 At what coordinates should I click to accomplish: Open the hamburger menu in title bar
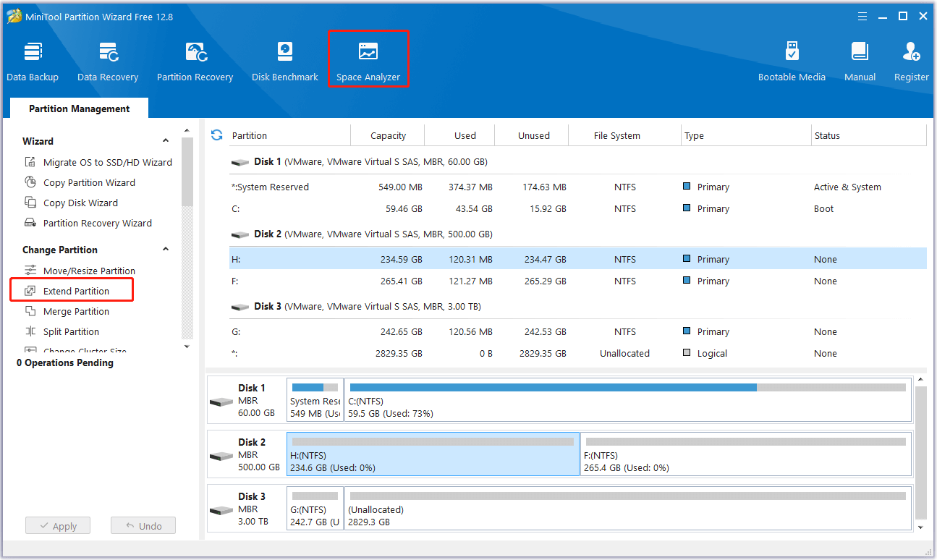tap(862, 17)
